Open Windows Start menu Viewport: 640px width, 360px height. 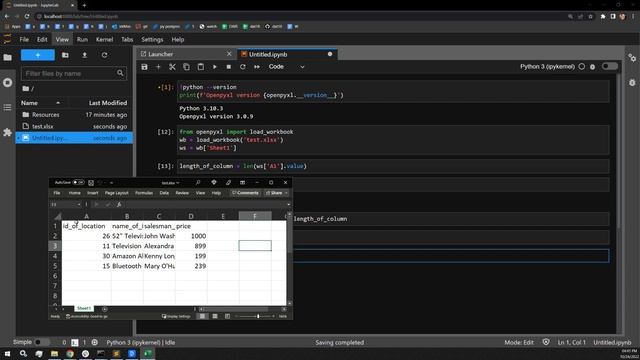click(x=7, y=353)
